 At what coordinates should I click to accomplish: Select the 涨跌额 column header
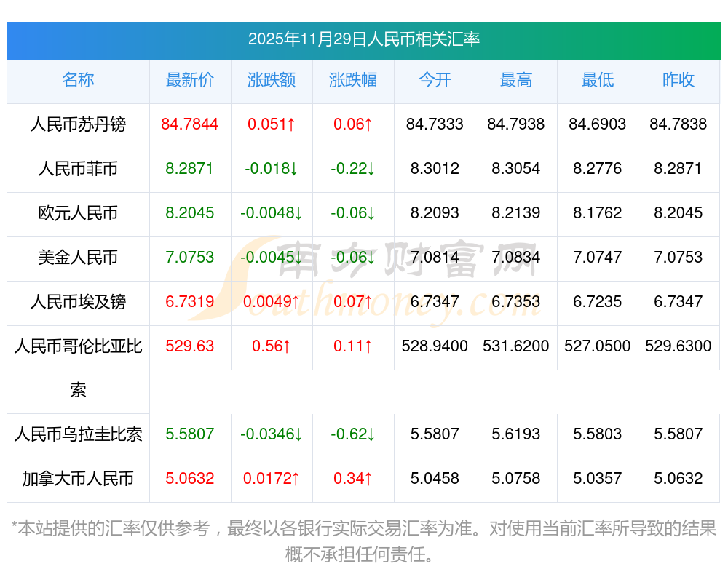pyautogui.click(x=271, y=80)
